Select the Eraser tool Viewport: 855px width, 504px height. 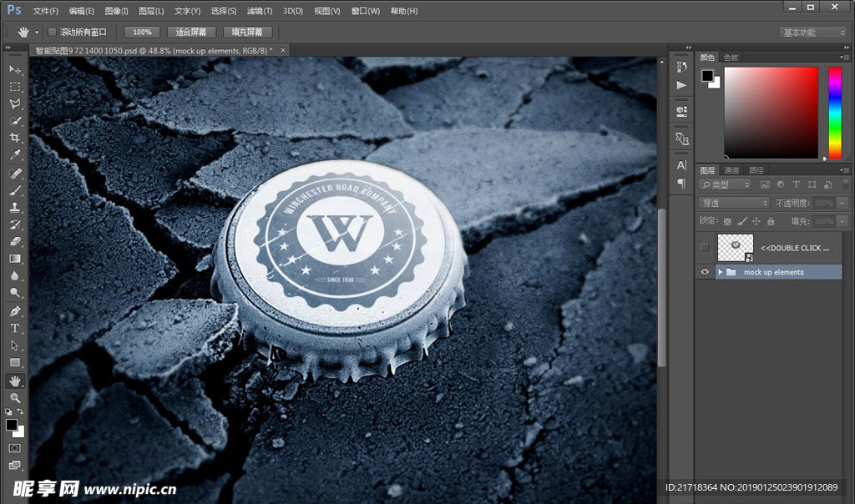[x=15, y=242]
